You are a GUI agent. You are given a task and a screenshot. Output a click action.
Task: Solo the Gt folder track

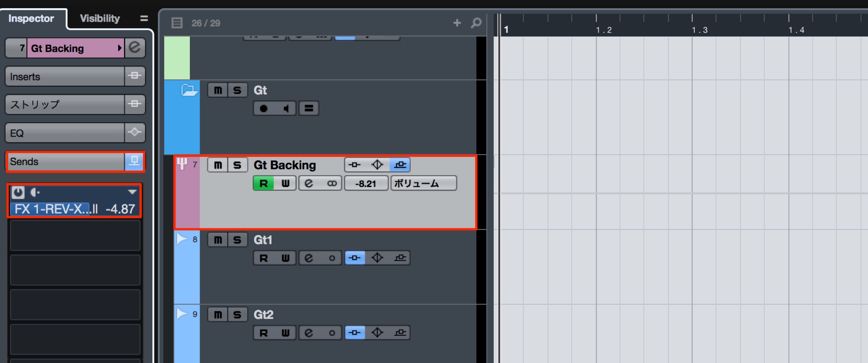tap(237, 90)
